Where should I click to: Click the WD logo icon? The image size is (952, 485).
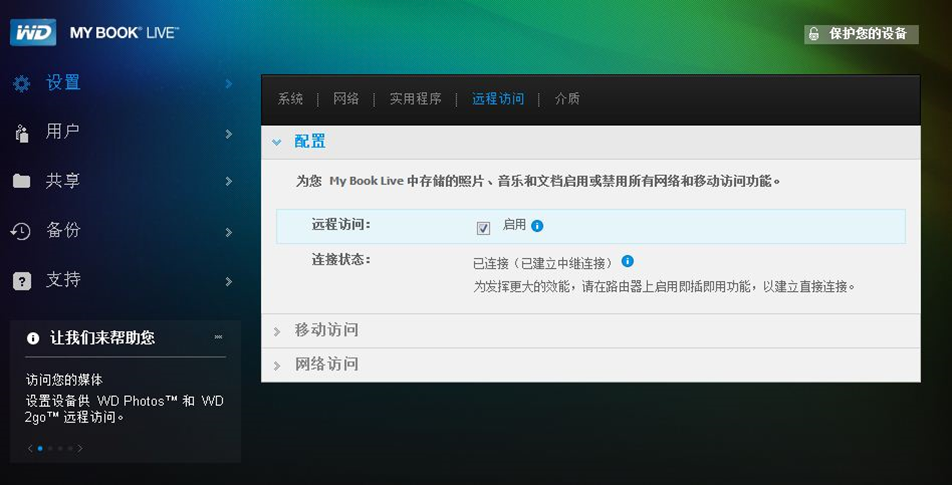33,32
